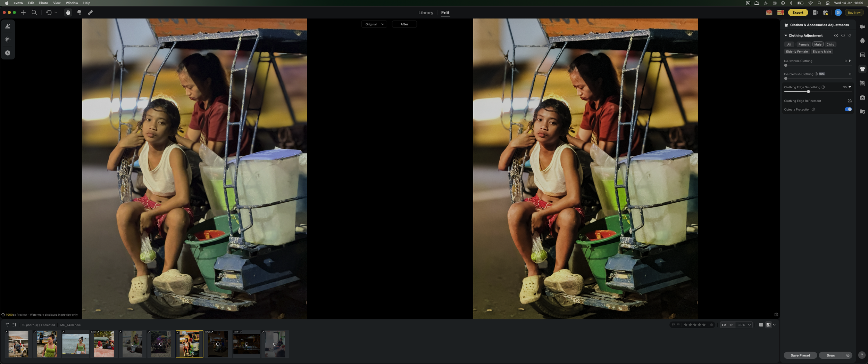This screenshot has height=364, width=868.
Task: Click the Sync button
Action: click(x=831, y=355)
